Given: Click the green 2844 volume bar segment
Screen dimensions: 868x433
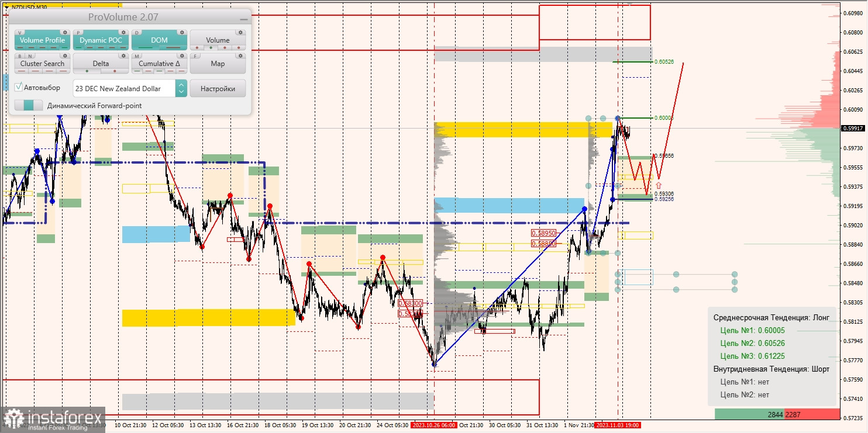Looking at the screenshot, I should click(749, 414).
